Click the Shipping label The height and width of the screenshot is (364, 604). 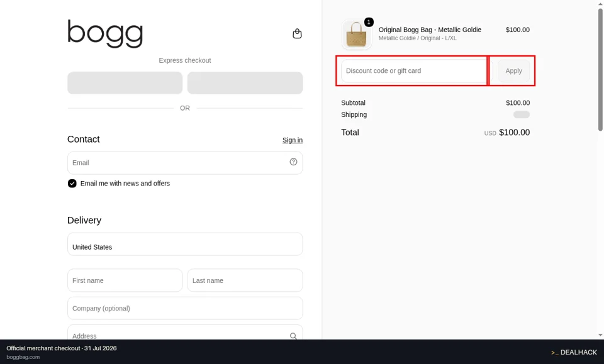click(354, 114)
